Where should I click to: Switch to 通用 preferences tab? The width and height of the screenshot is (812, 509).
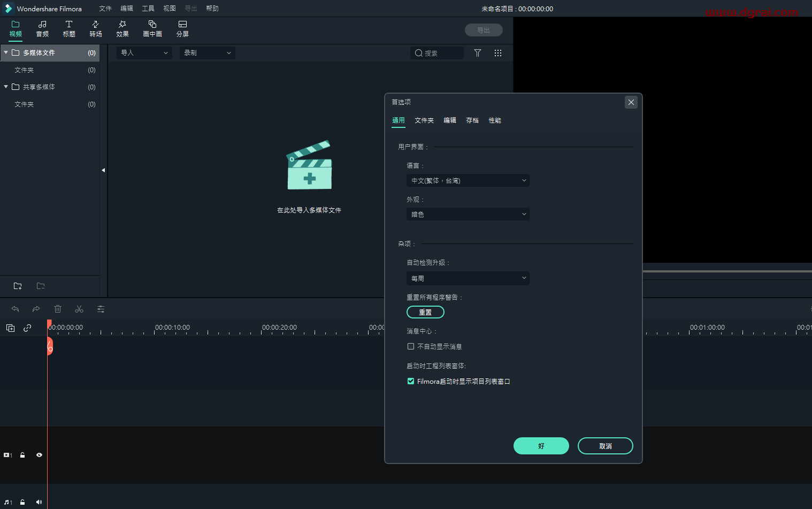[399, 120]
